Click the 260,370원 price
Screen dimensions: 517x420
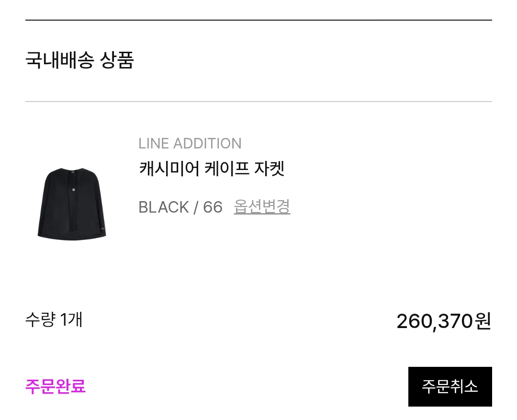[444, 321]
